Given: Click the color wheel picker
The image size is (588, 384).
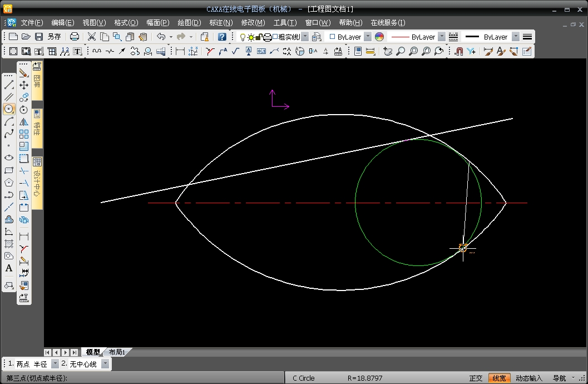Looking at the screenshot, I should click(379, 37).
